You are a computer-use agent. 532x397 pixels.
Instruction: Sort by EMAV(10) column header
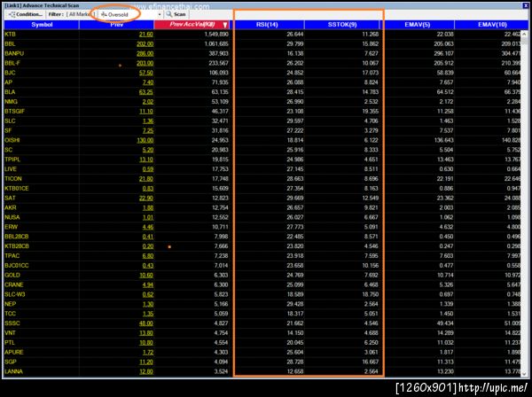click(492, 25)
